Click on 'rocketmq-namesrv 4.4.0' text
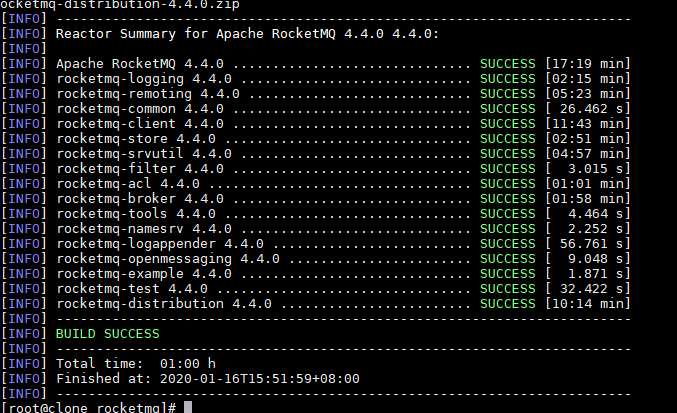677x413 pixels. (144, 229)
